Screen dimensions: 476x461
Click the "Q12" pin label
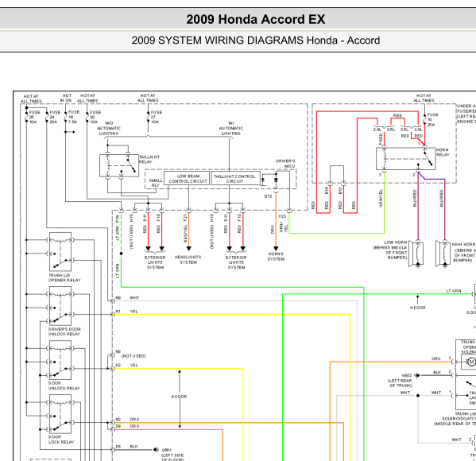click(x=268, y=196)
